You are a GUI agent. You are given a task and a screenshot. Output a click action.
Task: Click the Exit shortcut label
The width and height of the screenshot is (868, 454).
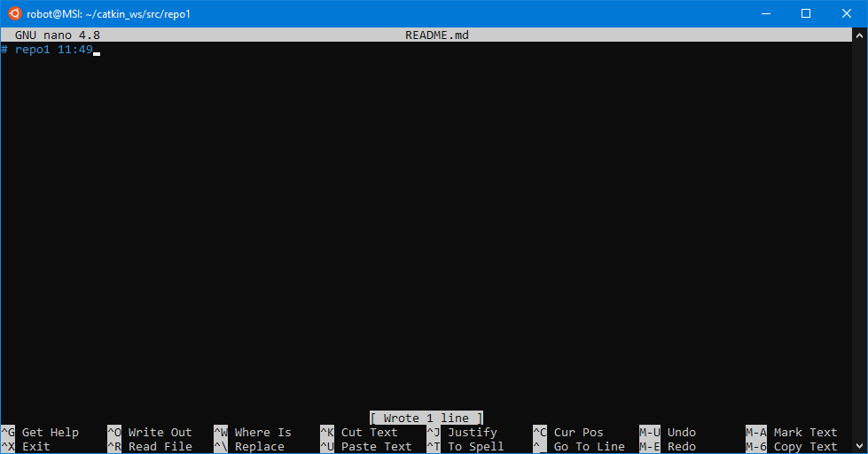click(x=35, y=447)
